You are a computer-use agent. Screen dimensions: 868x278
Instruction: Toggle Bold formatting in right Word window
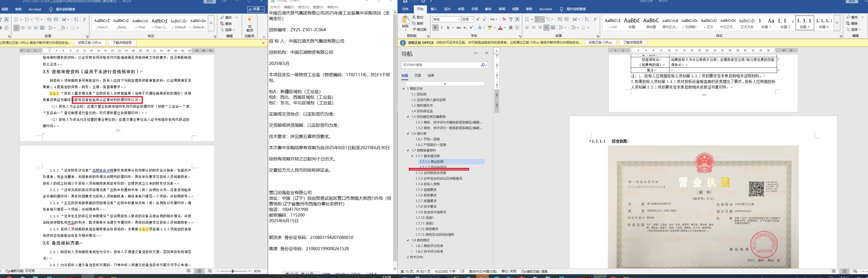(435, 28)
